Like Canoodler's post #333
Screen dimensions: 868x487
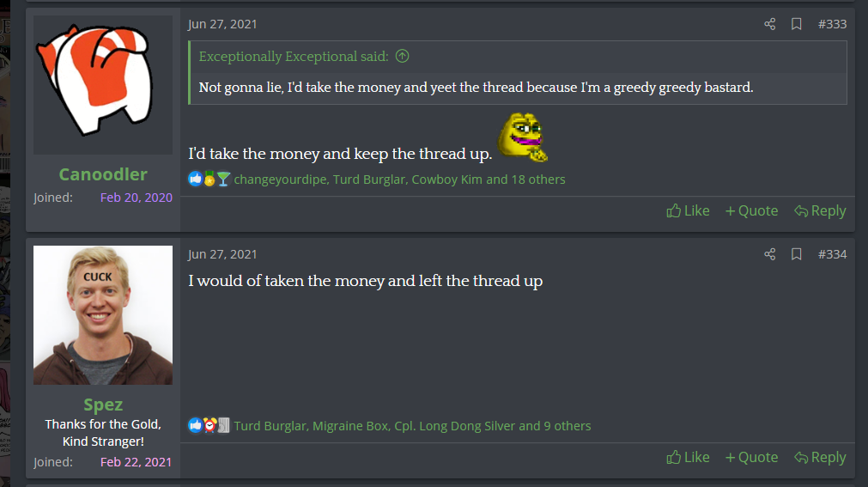688,210
